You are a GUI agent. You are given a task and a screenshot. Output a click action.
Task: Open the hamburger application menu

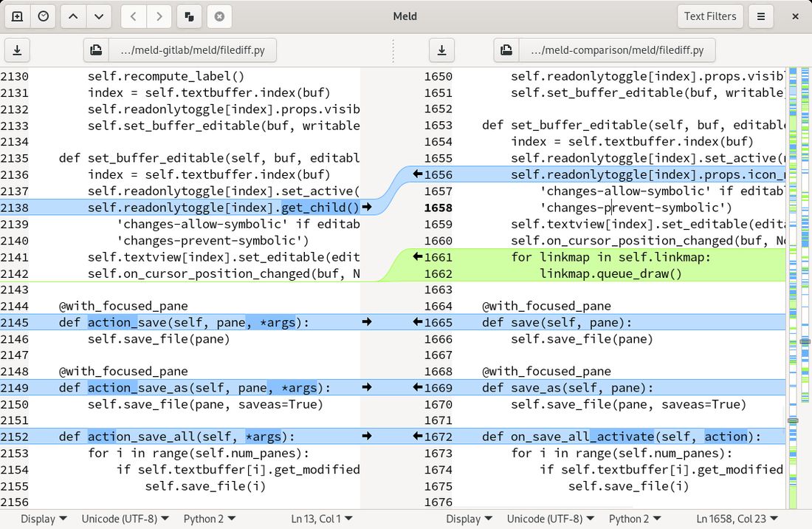(x=761, y=16)
